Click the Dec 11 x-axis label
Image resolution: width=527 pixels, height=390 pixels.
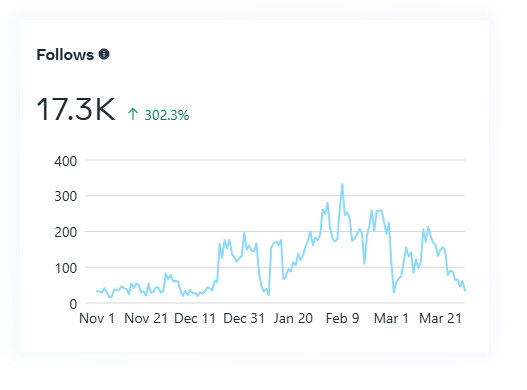[x=195, y=318]
